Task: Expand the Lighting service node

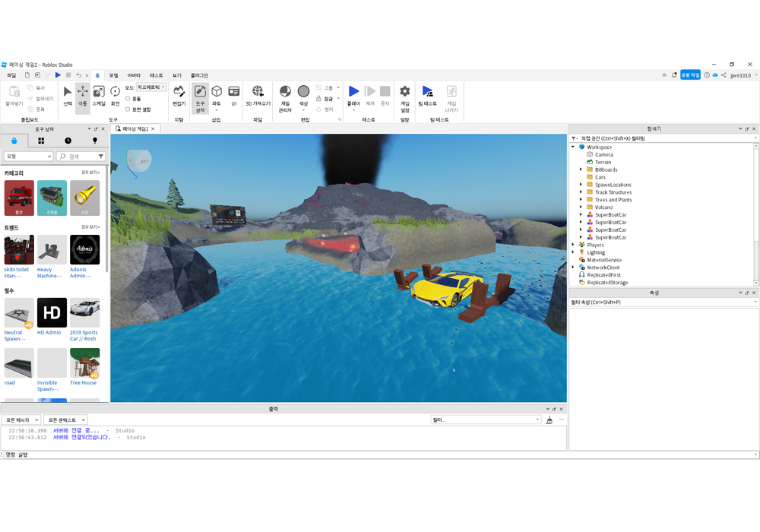Action: coord(573,252)
